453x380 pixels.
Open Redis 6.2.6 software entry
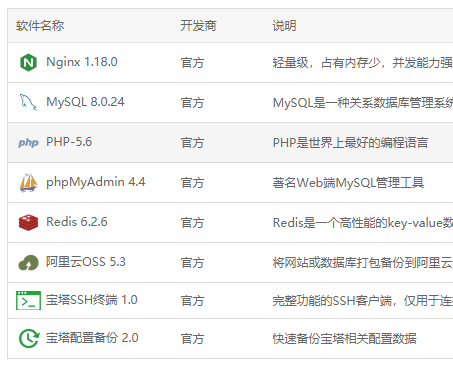click(77, 222)
